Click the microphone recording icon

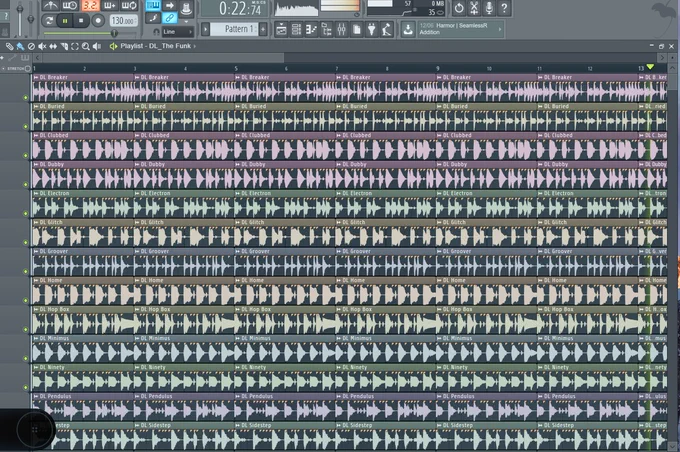tap(489, 8)
